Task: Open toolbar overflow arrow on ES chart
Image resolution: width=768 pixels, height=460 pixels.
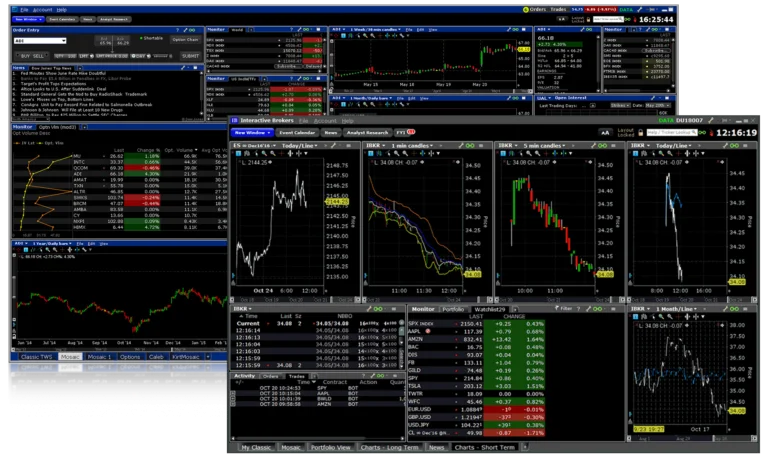Action: coord(306,153)
